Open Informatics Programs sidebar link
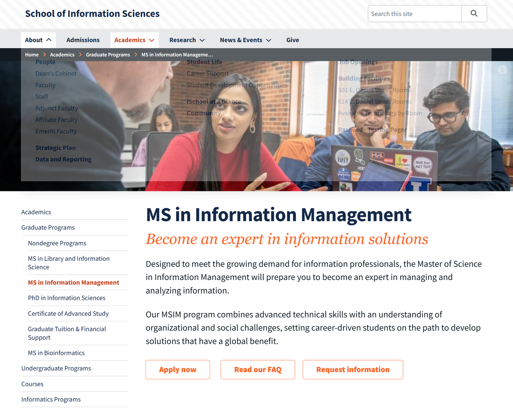Viewport: 513px width, 420px height. pyautogui.click(x=51, y=399)
